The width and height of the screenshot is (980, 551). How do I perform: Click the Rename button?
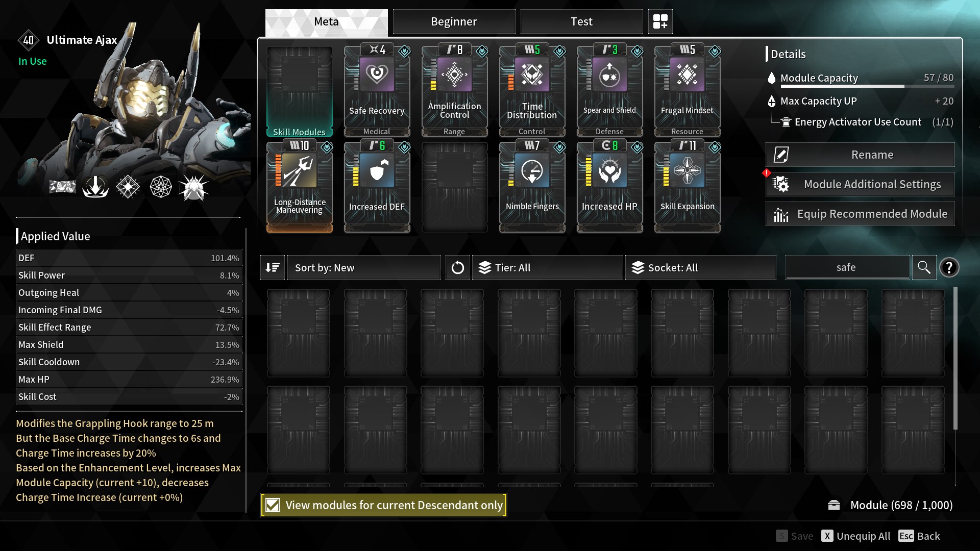860,155
